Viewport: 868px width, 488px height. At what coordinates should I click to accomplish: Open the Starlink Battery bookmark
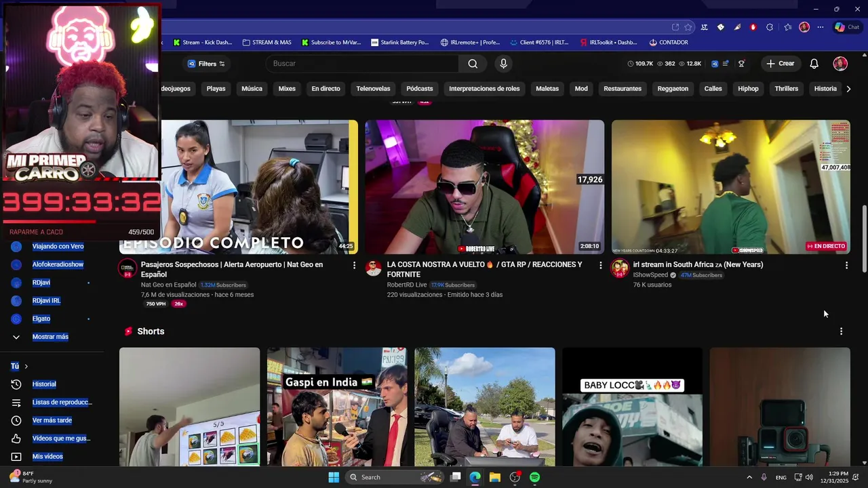400,42
